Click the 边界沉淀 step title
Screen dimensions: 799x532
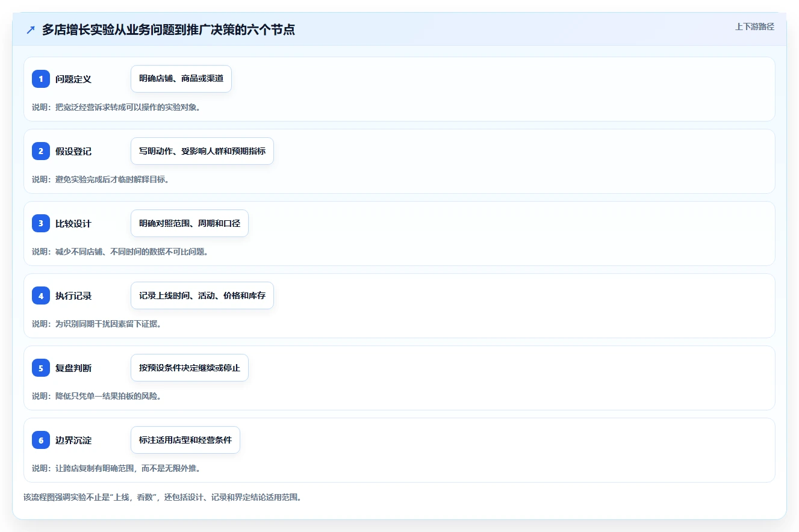pos(73,440)
